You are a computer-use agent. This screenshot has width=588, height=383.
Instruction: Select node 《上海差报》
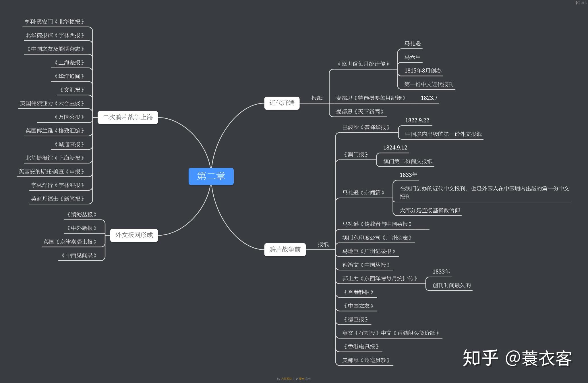(x=69, y=63)
